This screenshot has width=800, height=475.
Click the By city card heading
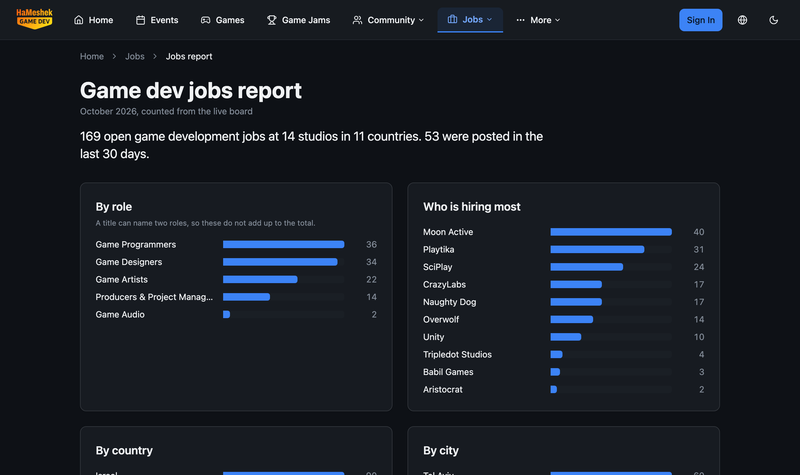[441, 451]
